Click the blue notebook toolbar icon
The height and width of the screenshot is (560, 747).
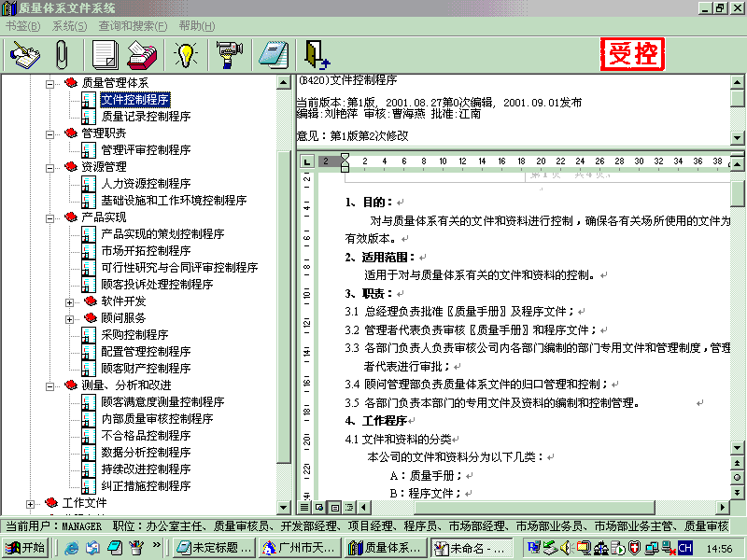coord(273,54)
